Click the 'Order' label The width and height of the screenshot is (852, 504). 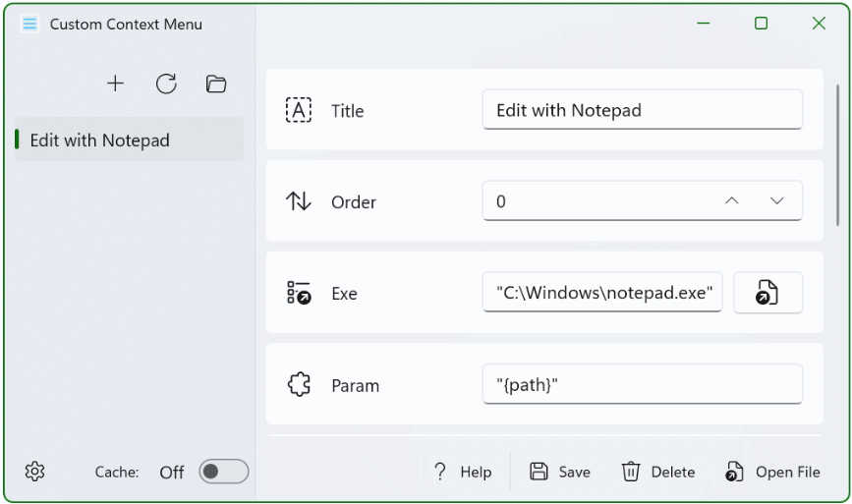coord(354,202)
